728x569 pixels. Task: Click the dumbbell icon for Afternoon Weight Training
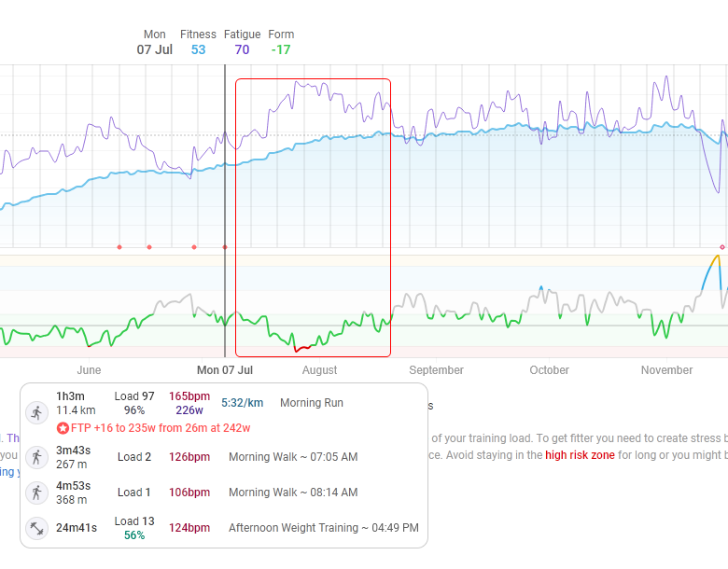click(x=36, y=528)
